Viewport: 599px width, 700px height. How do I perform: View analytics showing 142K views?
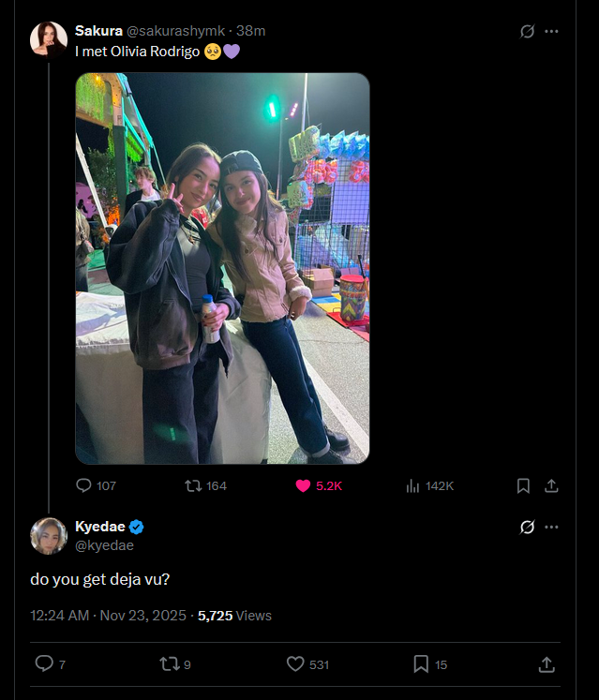412,485
